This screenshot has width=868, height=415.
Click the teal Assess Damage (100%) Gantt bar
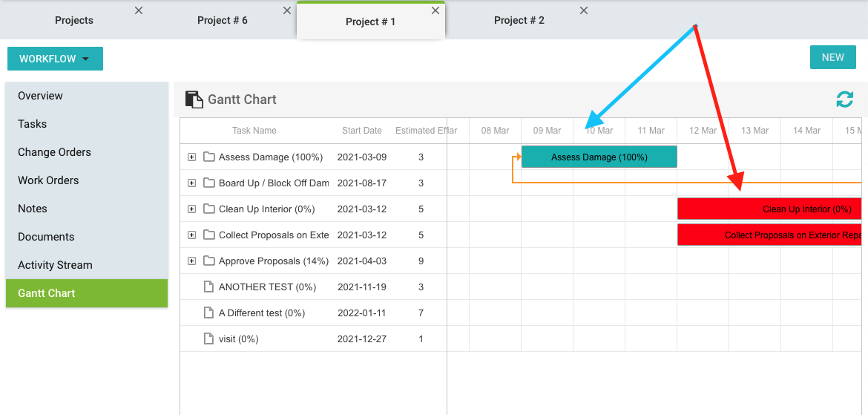[599, 157]
